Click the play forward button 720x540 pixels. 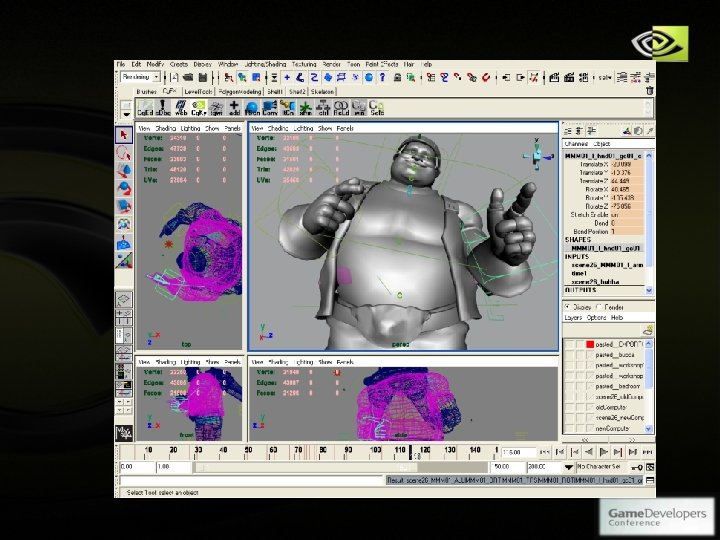click(604, 452)
